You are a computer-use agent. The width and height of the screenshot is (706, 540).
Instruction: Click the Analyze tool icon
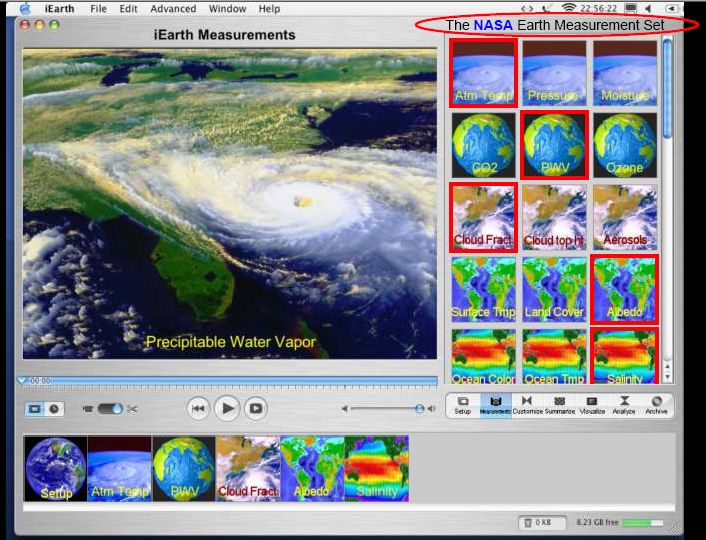tap(623, 403)
